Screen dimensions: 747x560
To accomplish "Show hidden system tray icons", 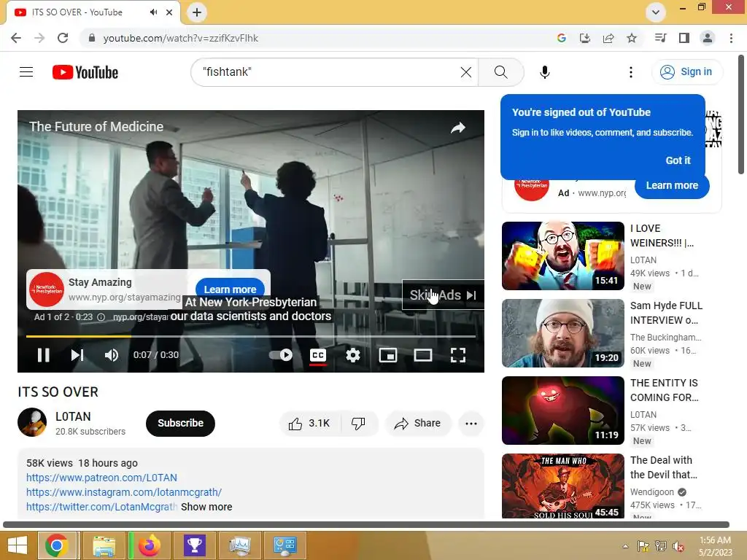I will pyautogui.click(x=625, y=546).
